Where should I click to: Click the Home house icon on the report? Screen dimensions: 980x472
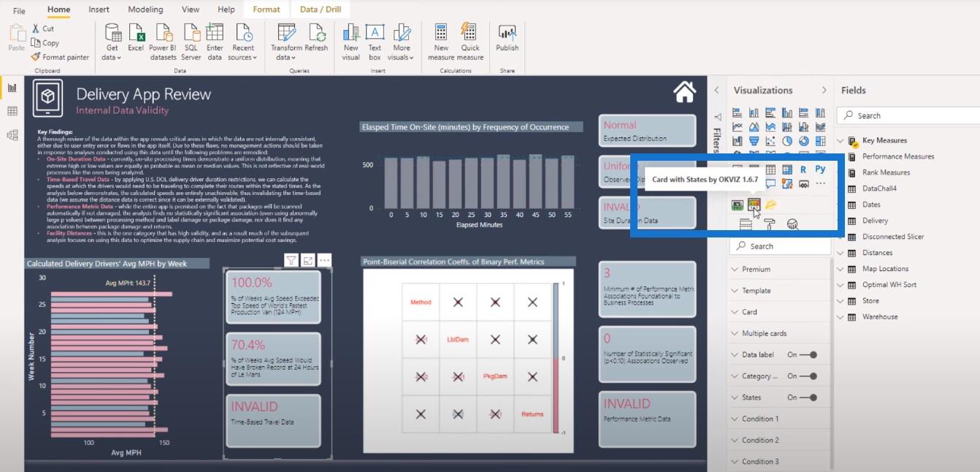click(684, 91)
